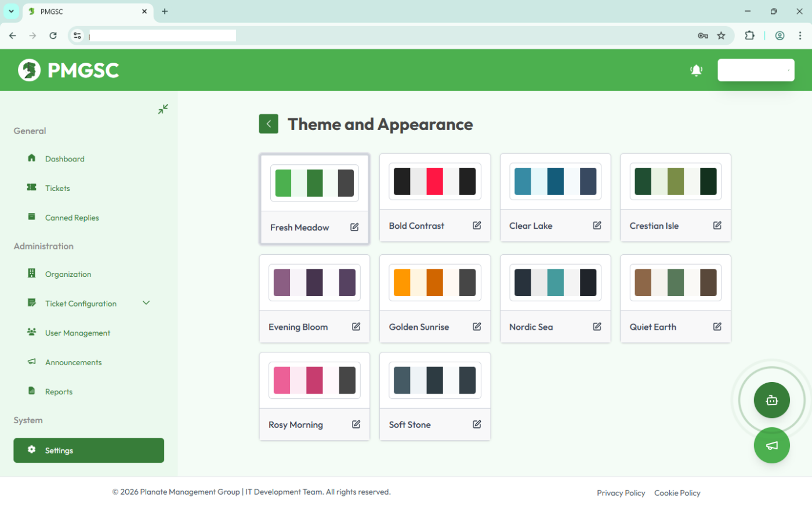Click the edit icon for Nordic Sea
812x508 pixels.
click(597, 326)
